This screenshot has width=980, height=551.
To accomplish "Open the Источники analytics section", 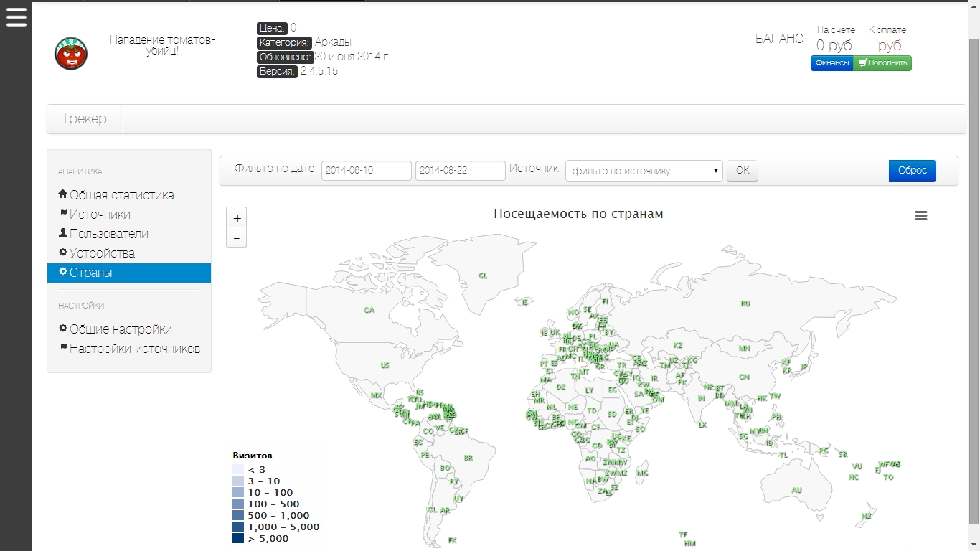I will pos(100,215).
